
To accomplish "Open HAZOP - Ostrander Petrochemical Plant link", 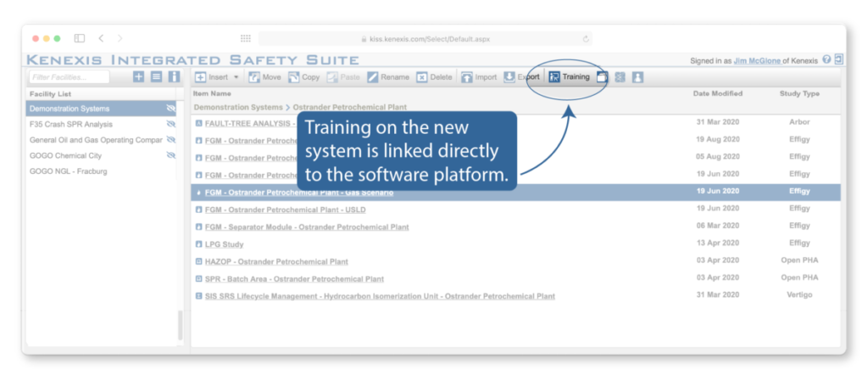I will pyautogui.click(x=276, y=261).
